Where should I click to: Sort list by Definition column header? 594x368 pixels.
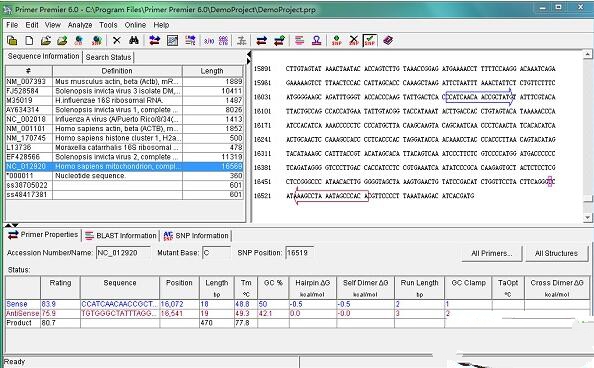pos(117,71)
